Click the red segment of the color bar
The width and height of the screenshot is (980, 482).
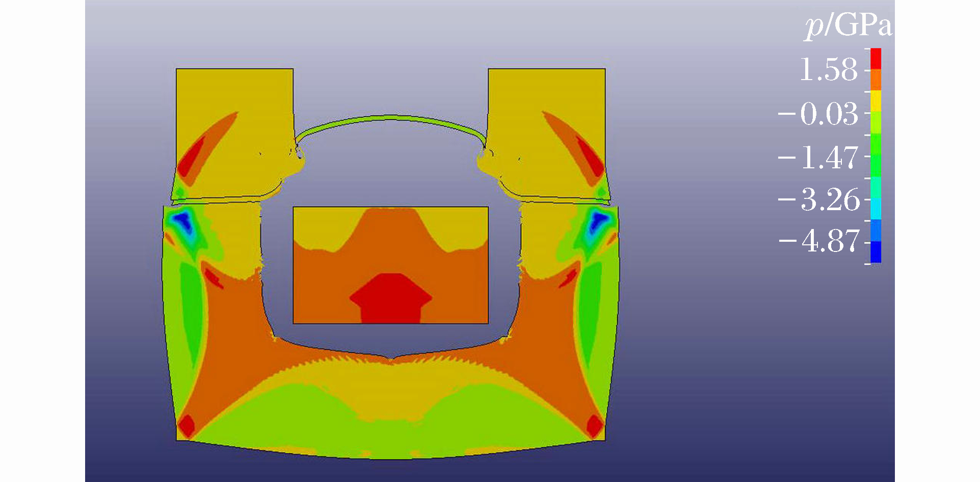coord(876,59)
